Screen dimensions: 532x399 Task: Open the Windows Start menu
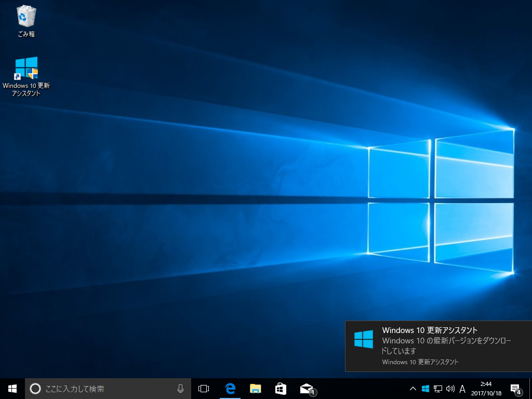pos(12,389)
